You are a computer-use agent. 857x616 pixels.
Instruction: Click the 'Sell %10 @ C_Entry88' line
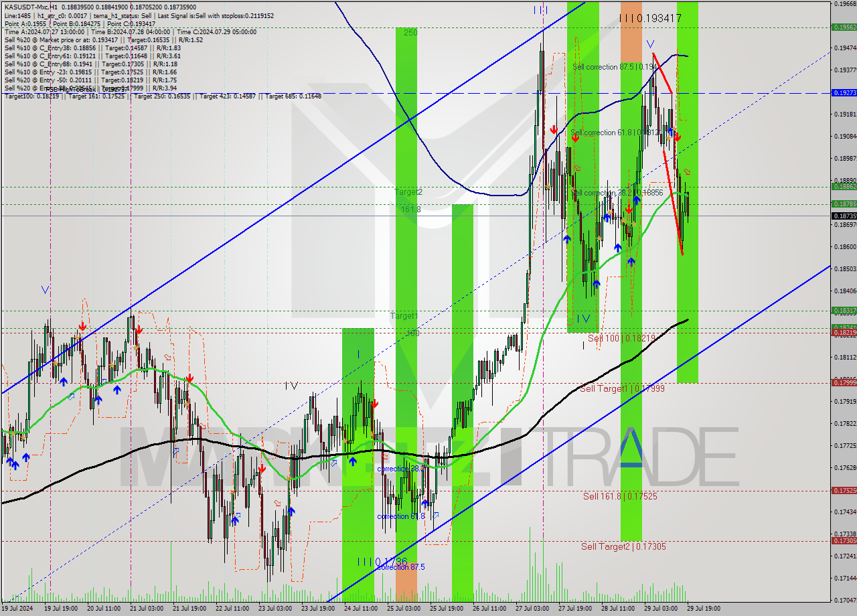[x=90, y=64]
